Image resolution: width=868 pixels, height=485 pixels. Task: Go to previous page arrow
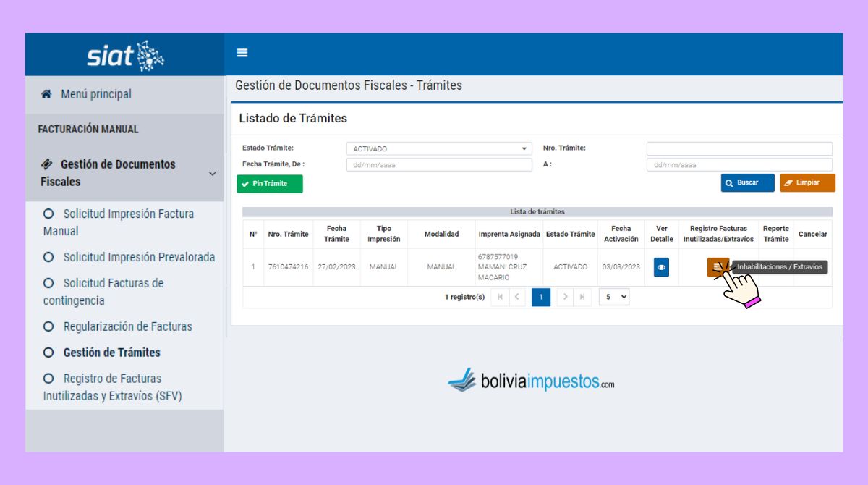[x=517, y=297]
